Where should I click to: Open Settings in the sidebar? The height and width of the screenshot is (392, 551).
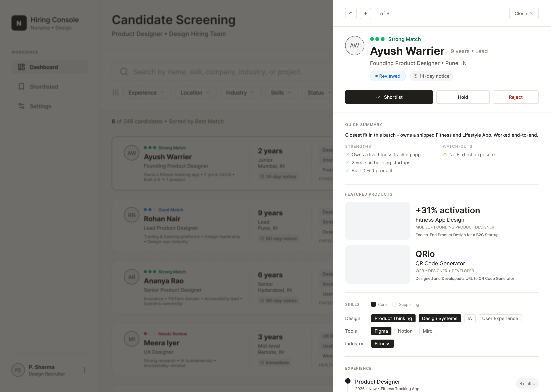(x=50, y=106)
